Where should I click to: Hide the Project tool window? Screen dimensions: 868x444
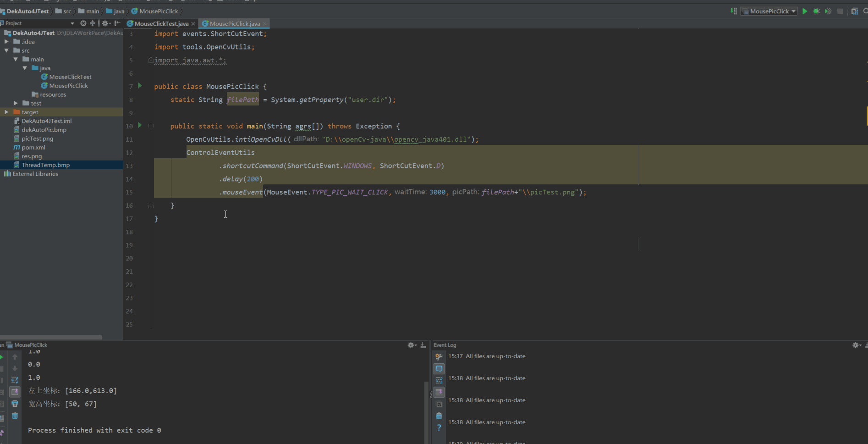pyautogui.click(x=117, y=23)
